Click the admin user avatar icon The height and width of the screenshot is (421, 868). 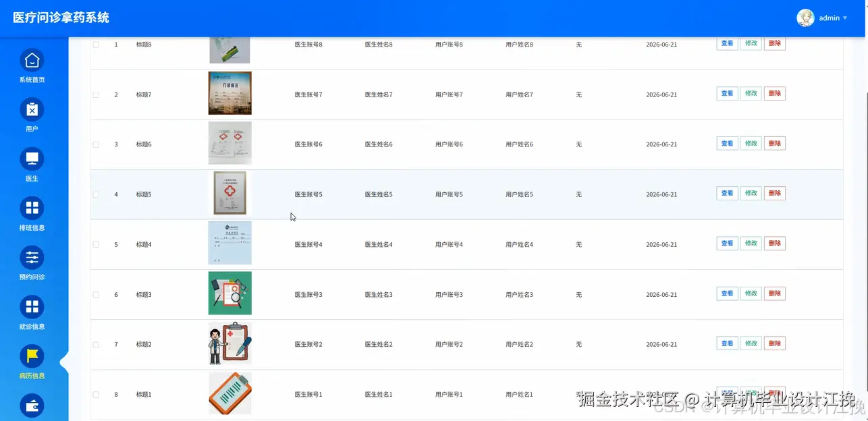point(805,18)
